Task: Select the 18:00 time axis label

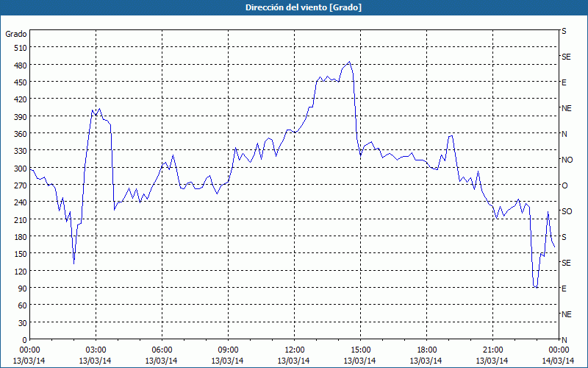Action: (426, 350)
